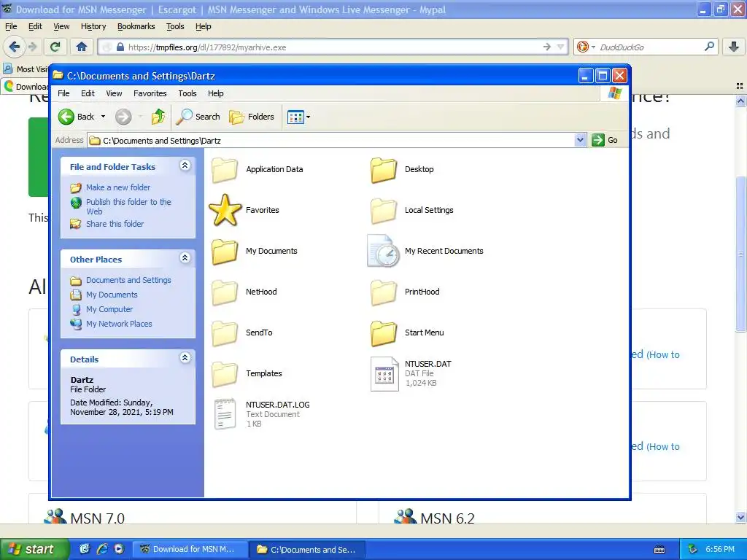This screenshot has width=747, height=560.
Task: Open Explorer's Help menu
Action: [x=215, y=93]
